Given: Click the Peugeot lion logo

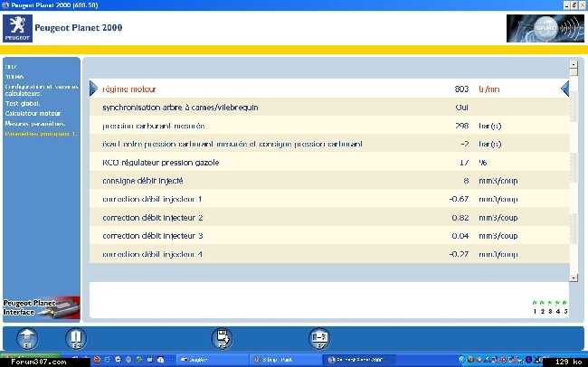Looking at the screenshot, I should (x=17, y=28).
